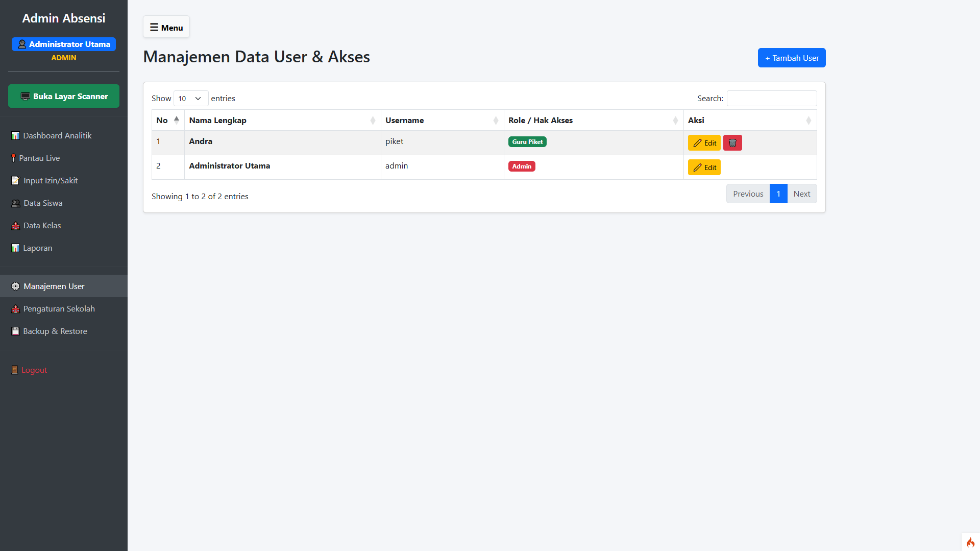Click the Tambah User button
Image resolution: width=980 pixels, height=551 pixels.
pos(791,58)
